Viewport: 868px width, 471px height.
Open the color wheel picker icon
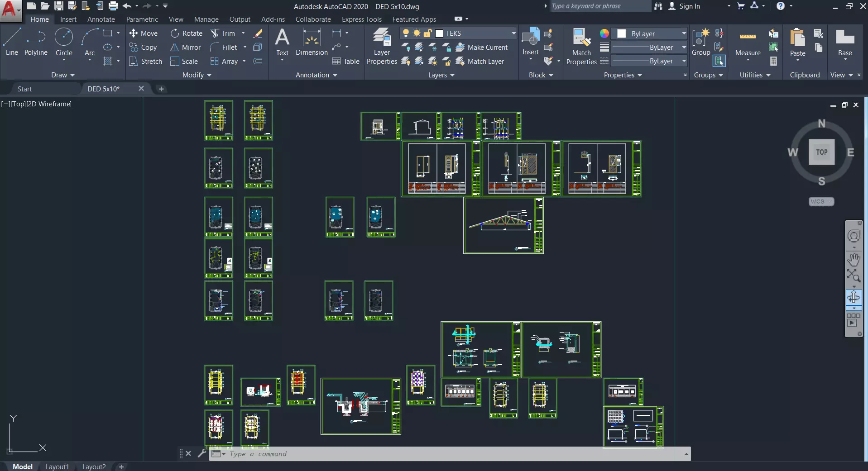604,33
